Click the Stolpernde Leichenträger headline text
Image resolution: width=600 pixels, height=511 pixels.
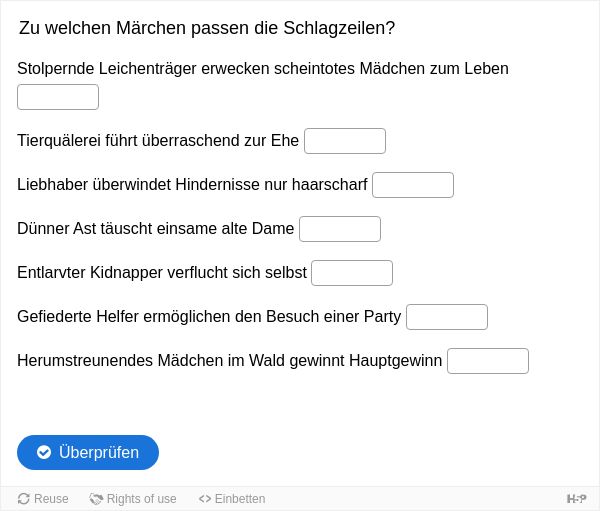click(x=263, y=69)
